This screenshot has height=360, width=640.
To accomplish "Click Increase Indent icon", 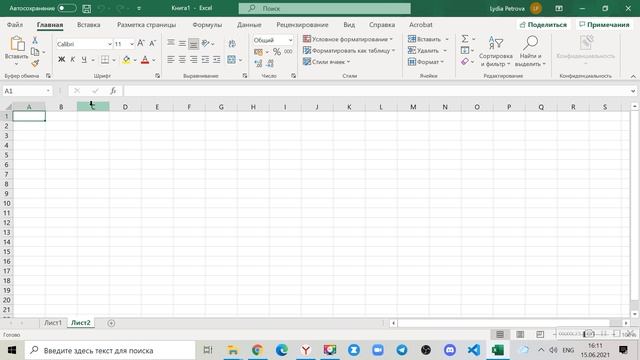I will [x=216, y=60].
